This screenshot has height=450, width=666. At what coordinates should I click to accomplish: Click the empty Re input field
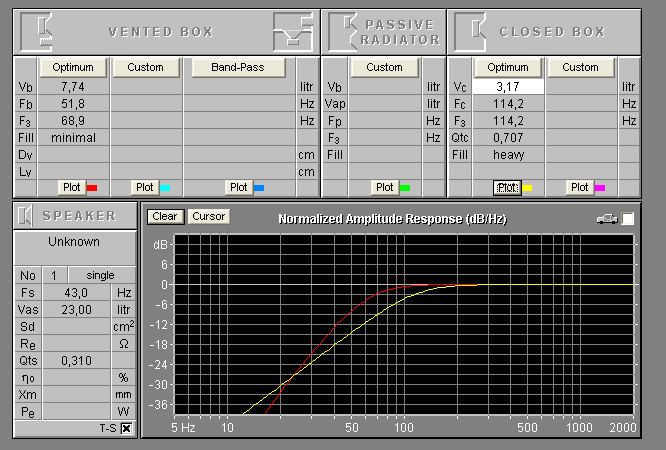pos(76,344)
